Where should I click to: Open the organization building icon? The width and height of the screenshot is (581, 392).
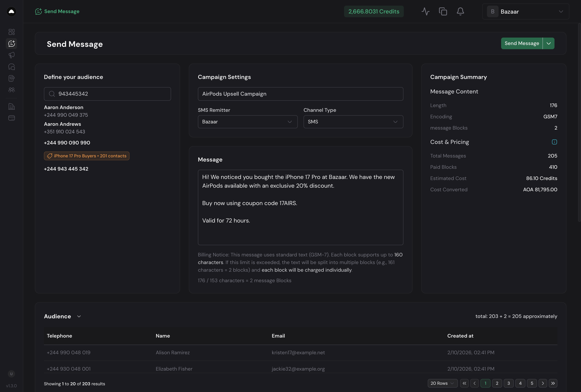(11, 106)
